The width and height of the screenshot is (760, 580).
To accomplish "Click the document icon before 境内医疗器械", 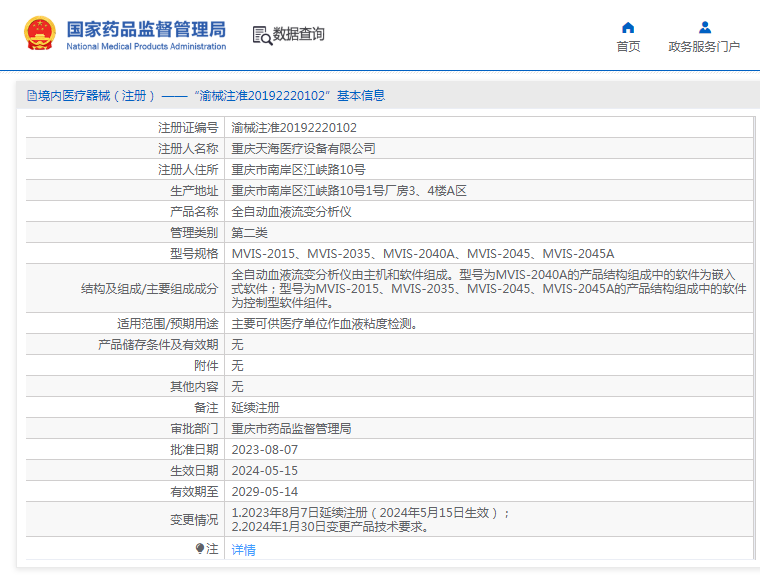I will coord(32,95).
